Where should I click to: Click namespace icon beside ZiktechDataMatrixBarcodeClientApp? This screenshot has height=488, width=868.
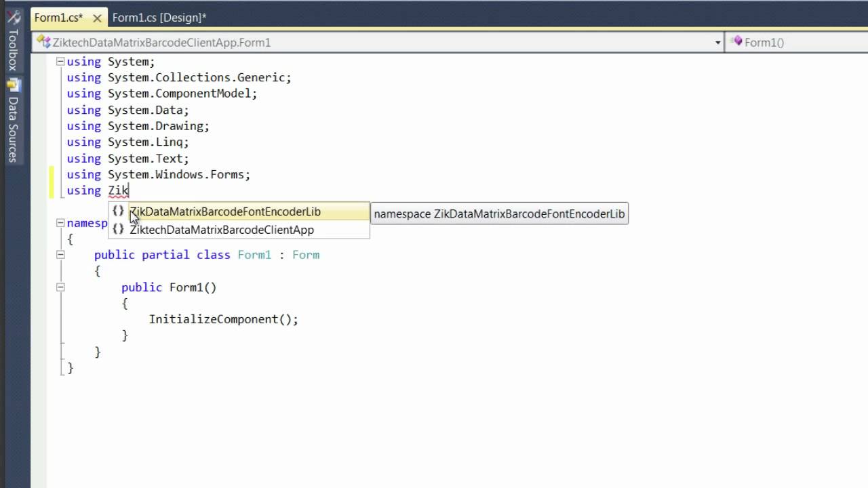pyautogui.click(x=118, y=230)
